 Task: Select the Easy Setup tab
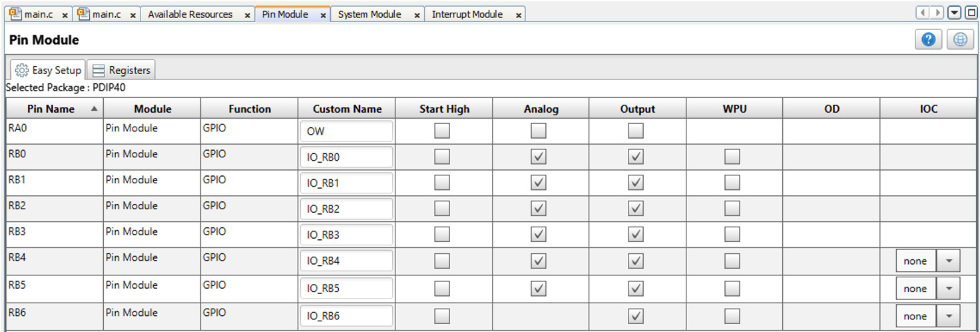(x=48, y=70)
